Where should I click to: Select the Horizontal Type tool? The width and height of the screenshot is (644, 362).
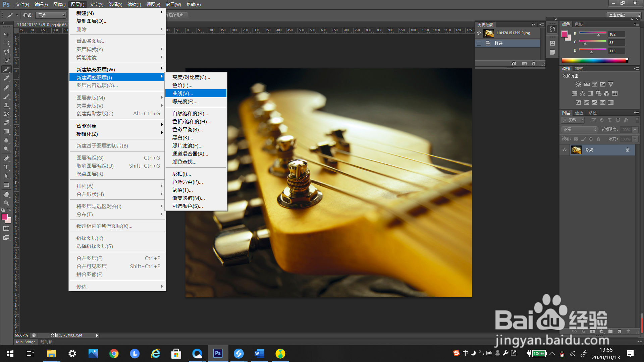pyautogui.click(x=6, y=167)
